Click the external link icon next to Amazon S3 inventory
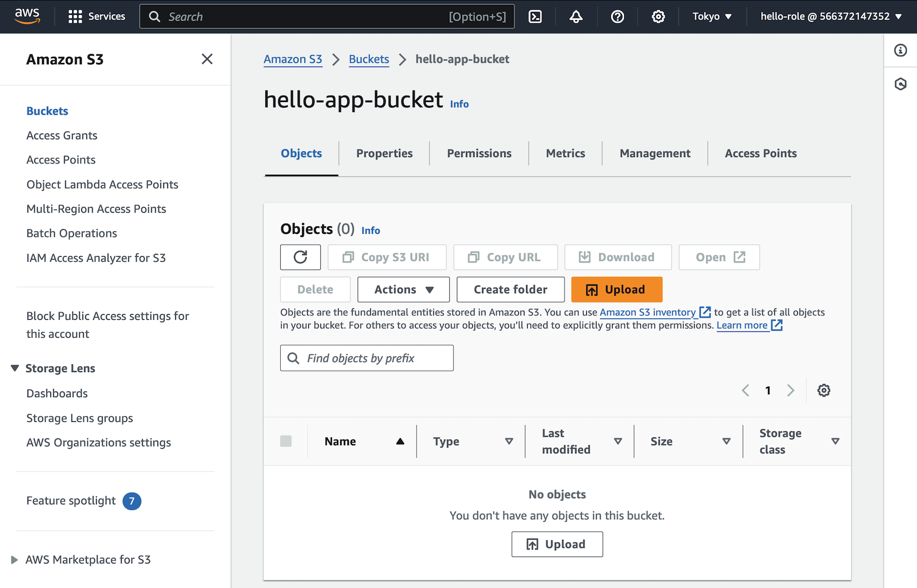This screenshot has height=588, width=917. click(x=705, y=312)
